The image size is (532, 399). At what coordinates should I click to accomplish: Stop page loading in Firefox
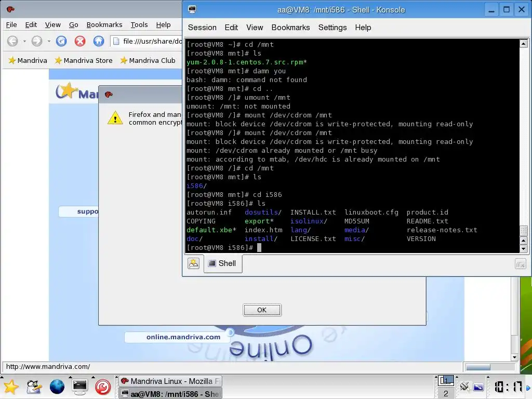(x=79, y=41)
